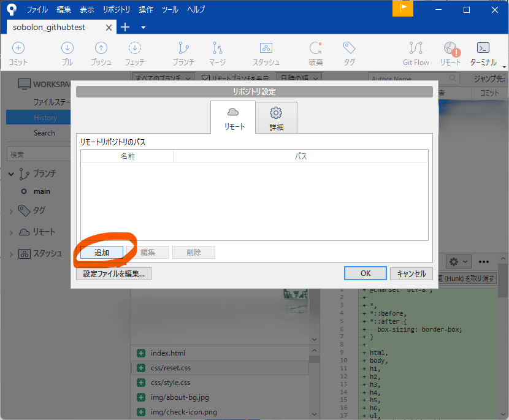Click the Cancel (キャンセル) button

(411, 273)
